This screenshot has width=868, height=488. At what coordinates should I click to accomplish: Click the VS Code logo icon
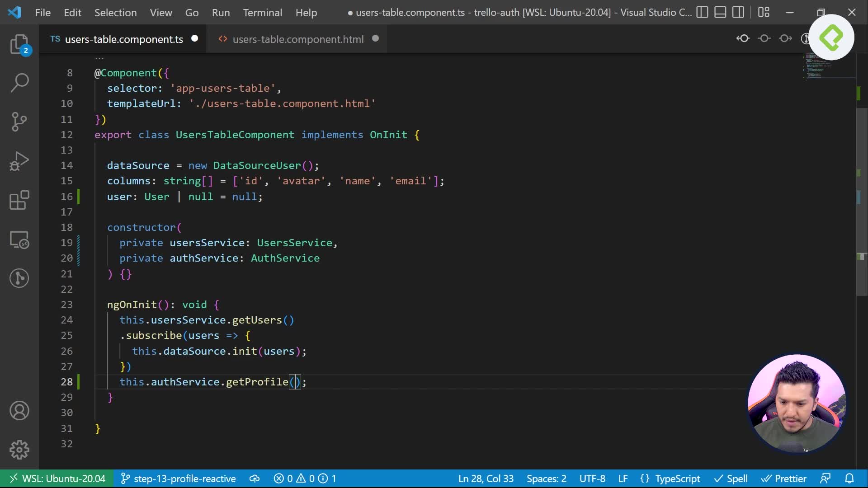14,12
